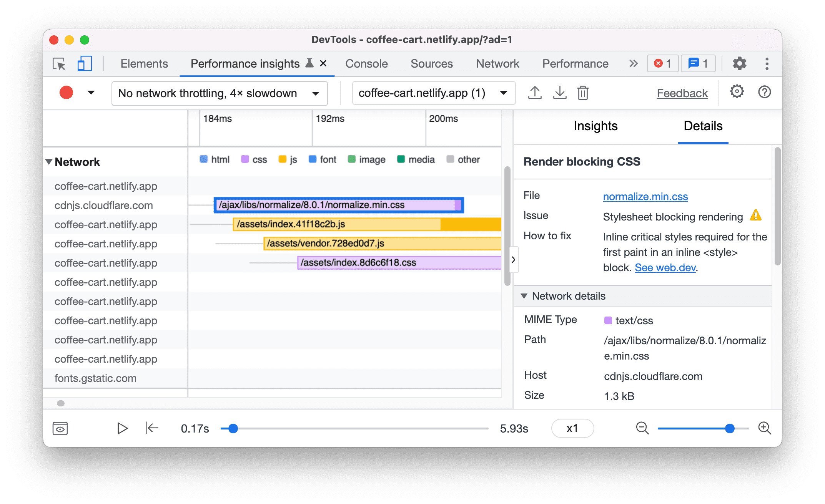Click the record button to start profiling
This screenshot has width=825, height=504.
(67, 93)
